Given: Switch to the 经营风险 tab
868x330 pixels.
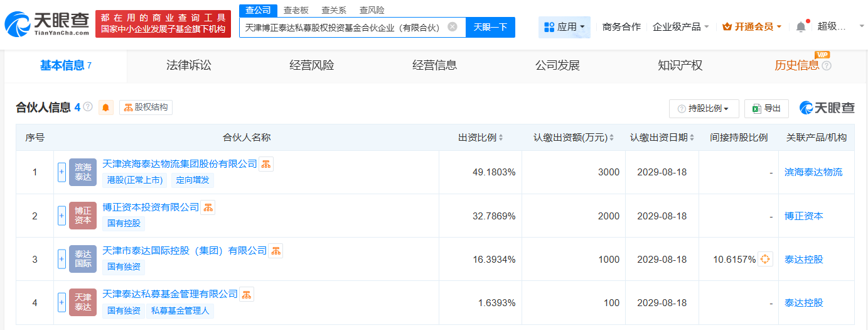Looking at the screenshot, I should tap(311, 65).
